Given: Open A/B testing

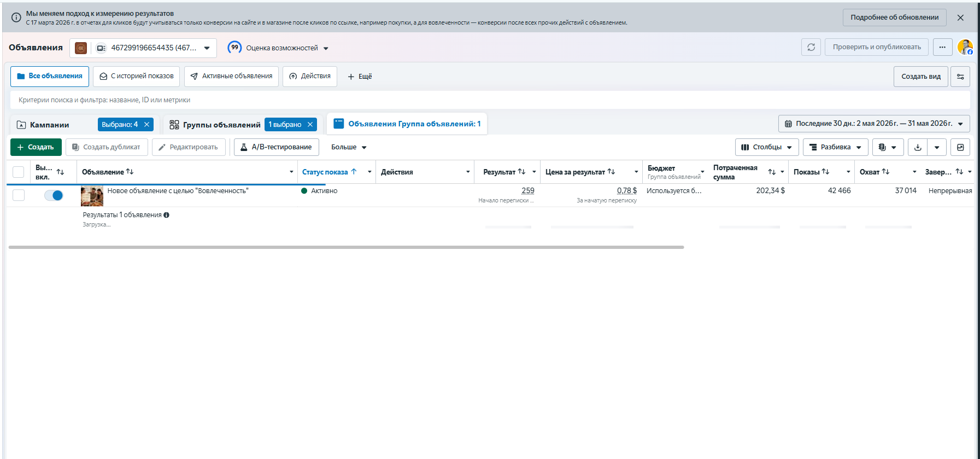Looking at the screenshot, I should pos(277,147).
